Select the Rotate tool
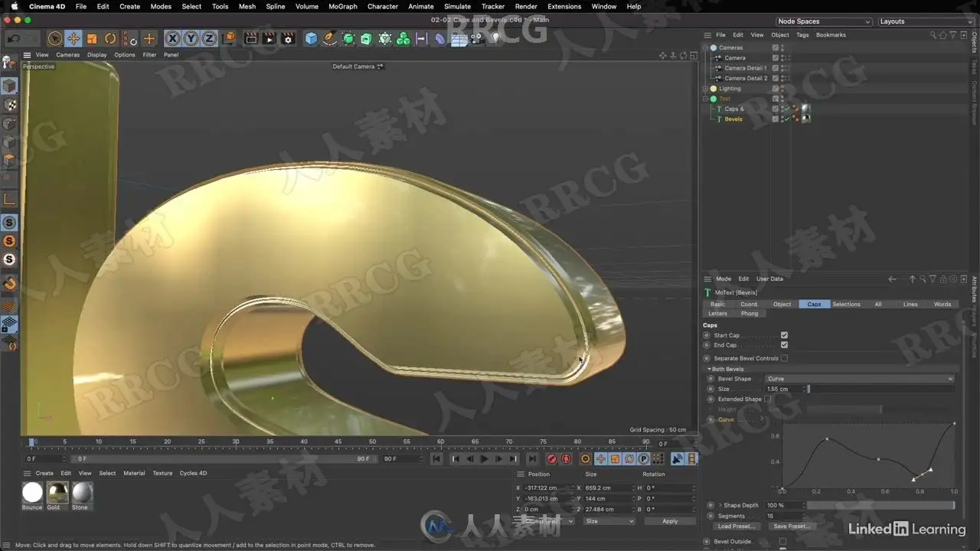Image resolution: width=980 pixels, height=551 pixels. pyautogui.click(x=110, y=38)
